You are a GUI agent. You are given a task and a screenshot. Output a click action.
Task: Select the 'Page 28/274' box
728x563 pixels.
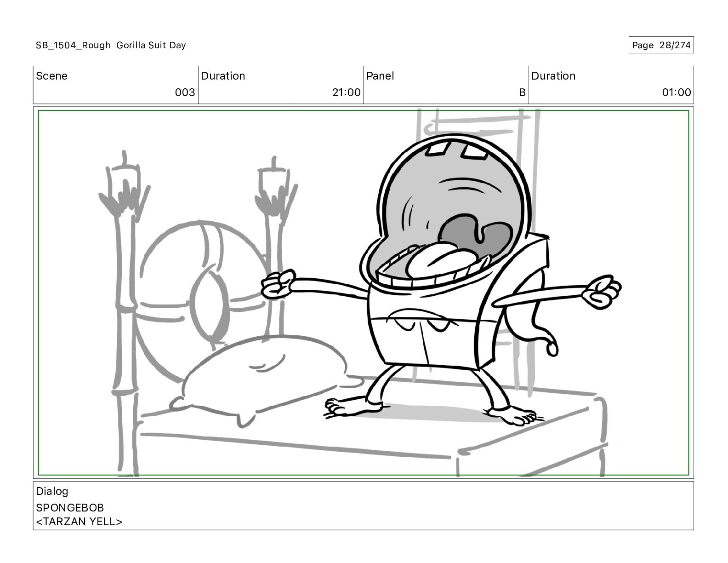point(661,45)
